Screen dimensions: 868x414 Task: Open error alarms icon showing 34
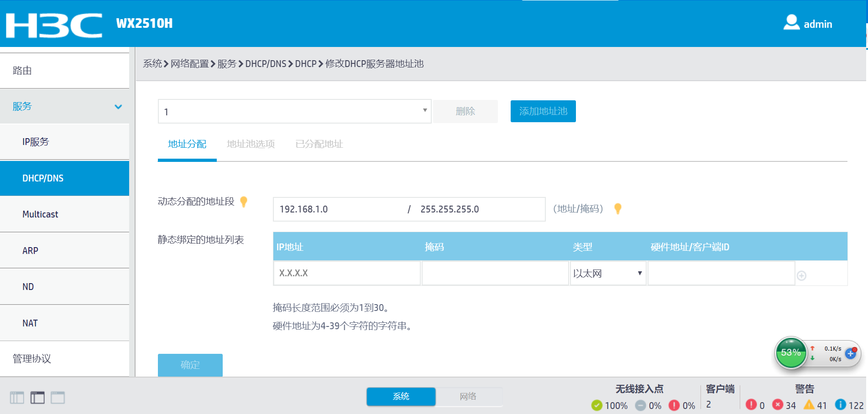point(778,404)
